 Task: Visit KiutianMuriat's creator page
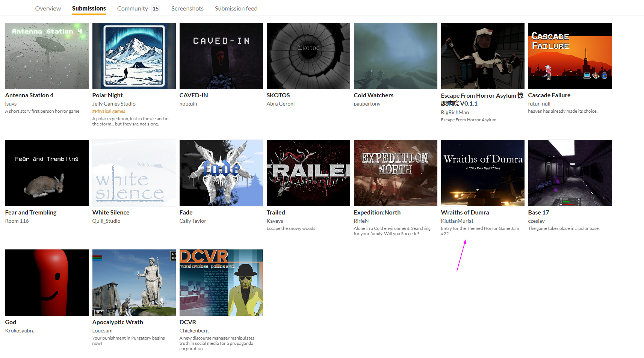point(457,221)
